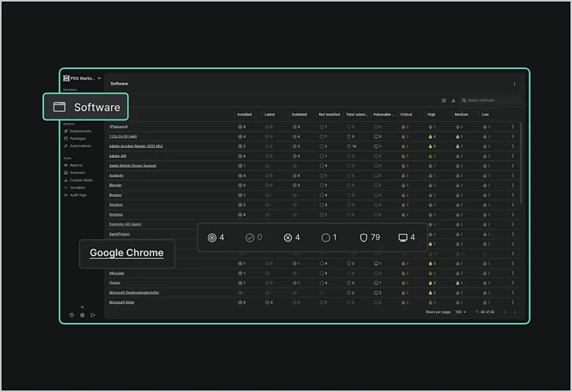The width and height of the screenshot is (572, 392).
Task: Open row menu for Adobe AIR
Action: tap(513, 156)
